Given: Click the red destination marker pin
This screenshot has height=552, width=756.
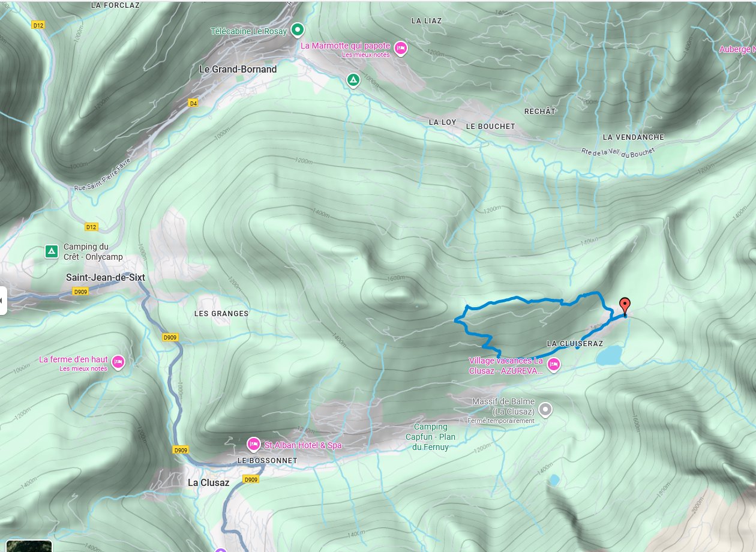Looking at the screenshot, I should coord(625,306).
